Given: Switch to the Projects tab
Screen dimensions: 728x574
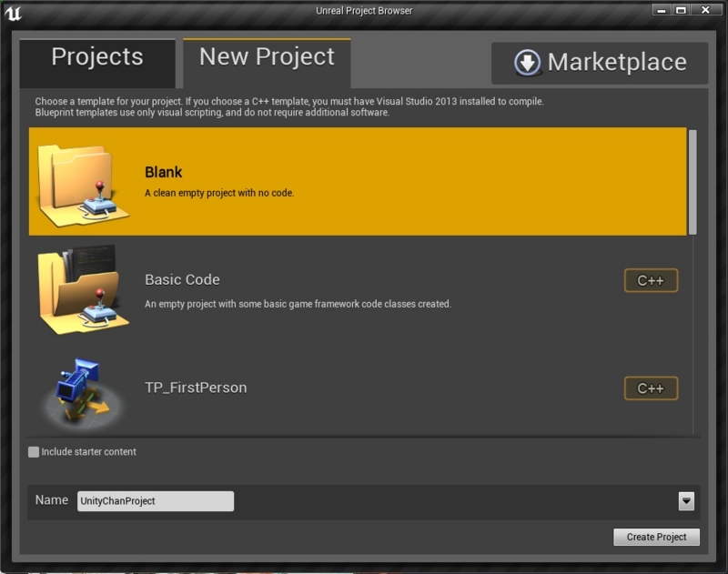Looking at the screenshot, I should point(97,63).
